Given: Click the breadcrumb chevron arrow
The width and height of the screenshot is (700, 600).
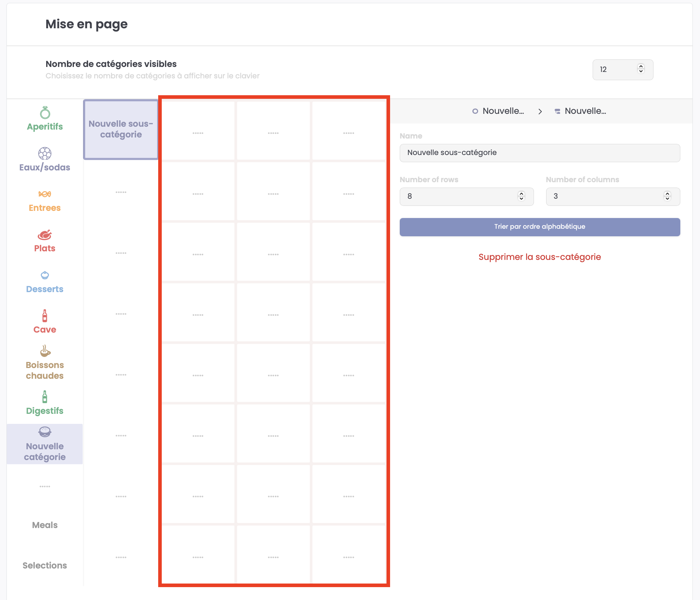Looking at the screenshot, I should pos(540,111).
